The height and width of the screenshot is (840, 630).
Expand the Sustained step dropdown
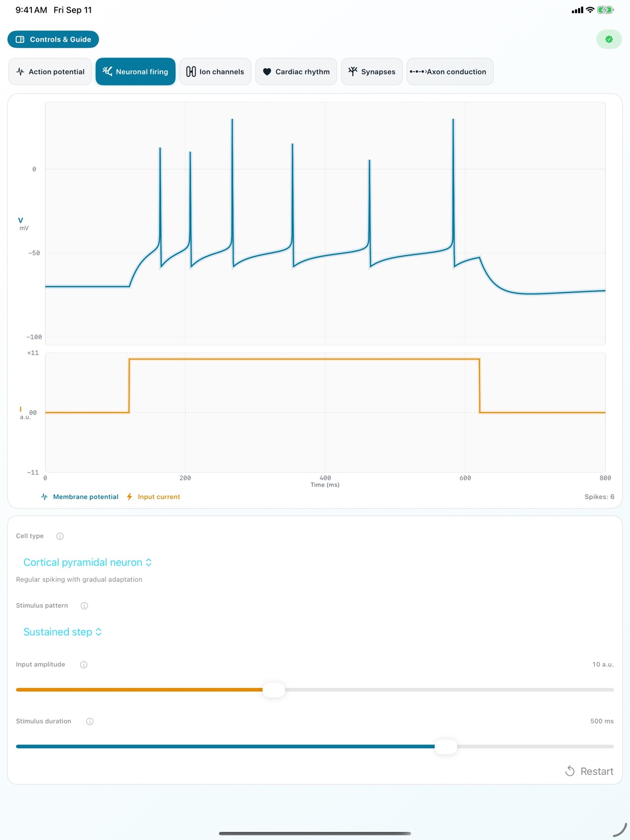[x=62, y=632]
